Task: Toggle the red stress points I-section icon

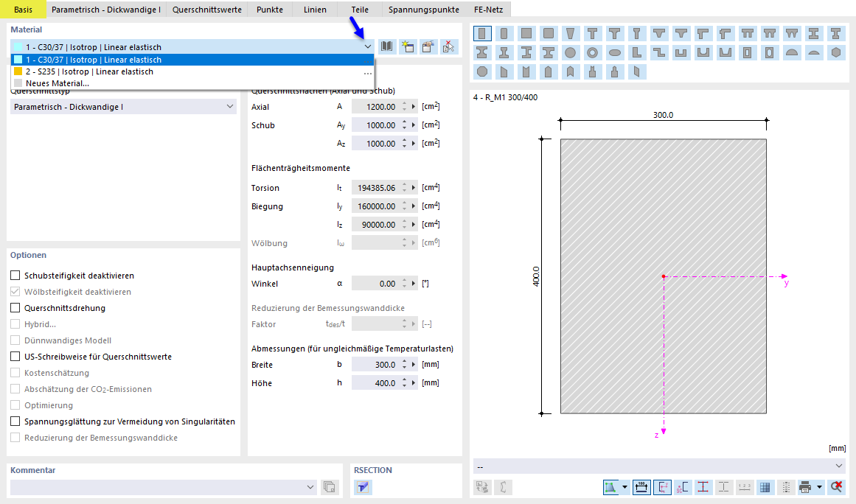Action: pos(703,486)
